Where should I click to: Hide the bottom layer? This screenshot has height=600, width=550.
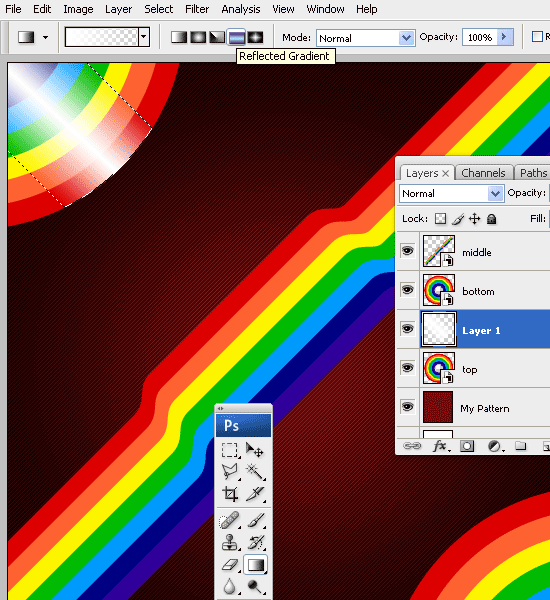[408, 290]
